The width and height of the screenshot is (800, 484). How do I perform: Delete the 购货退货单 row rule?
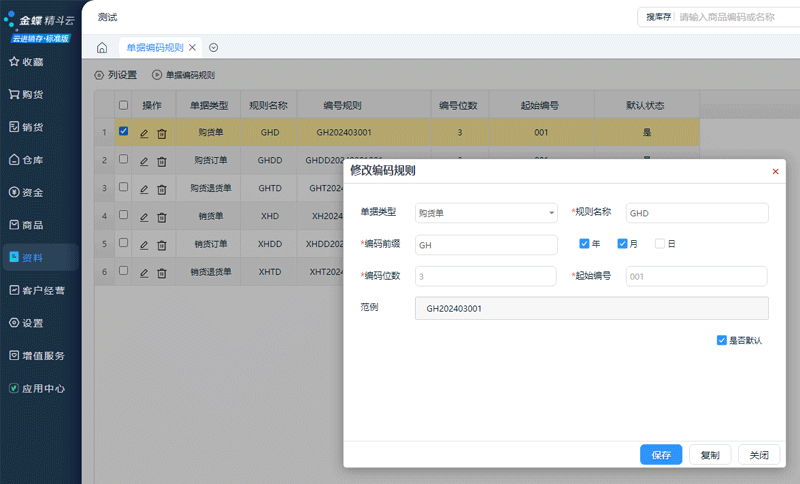pos(162,190)
